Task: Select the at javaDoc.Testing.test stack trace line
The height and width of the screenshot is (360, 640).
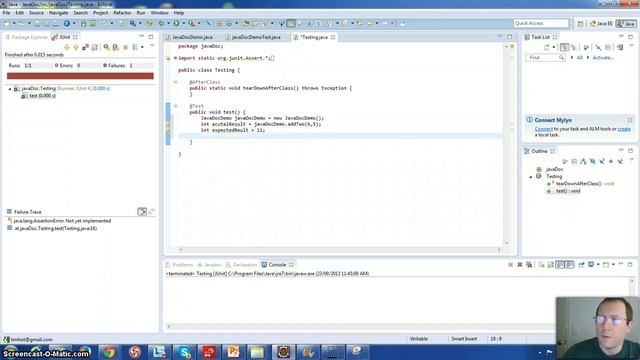Action: point(52,229)
